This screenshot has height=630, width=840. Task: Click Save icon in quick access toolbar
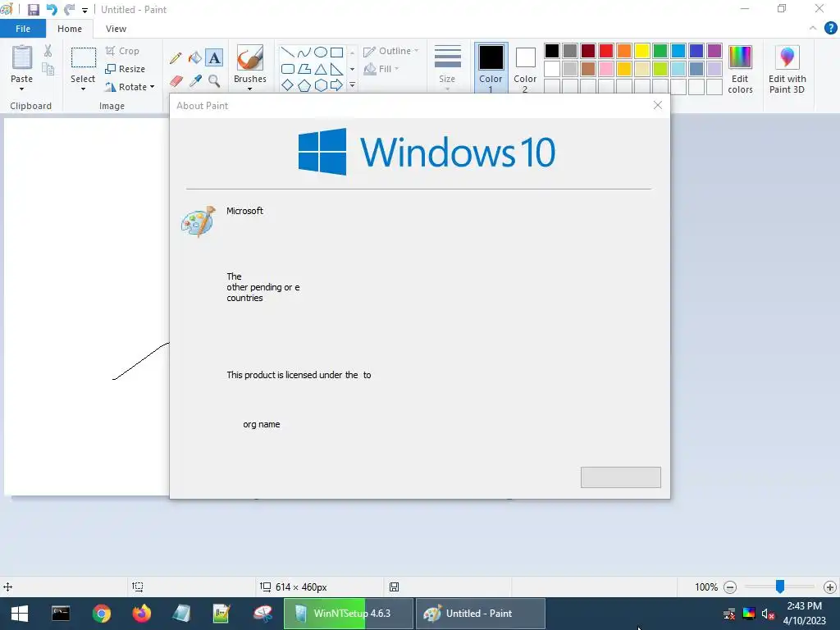[33, 10]
